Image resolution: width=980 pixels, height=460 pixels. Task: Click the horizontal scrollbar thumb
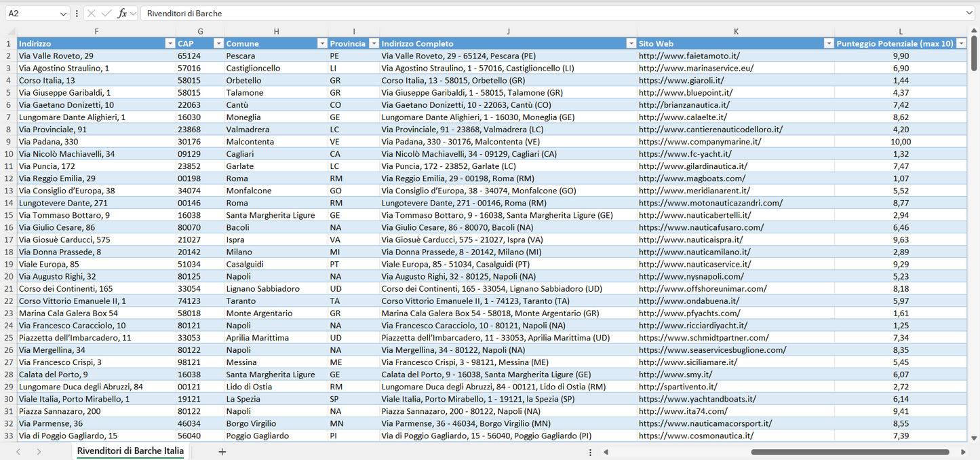point(850,452)
